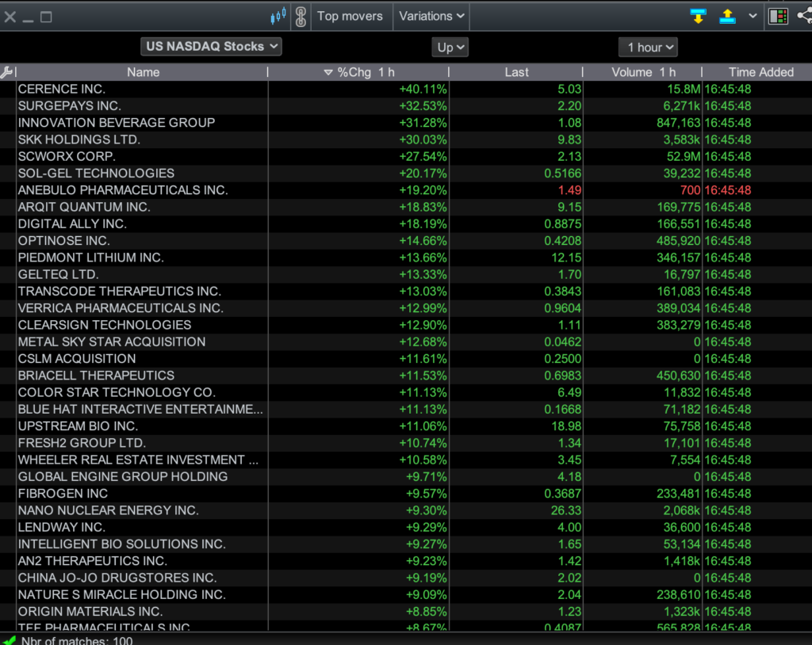This screenshot has width=812, height=645.
Task: Sort by the Time Added column header
Action: pyautogui.click(x=760, y=72)
